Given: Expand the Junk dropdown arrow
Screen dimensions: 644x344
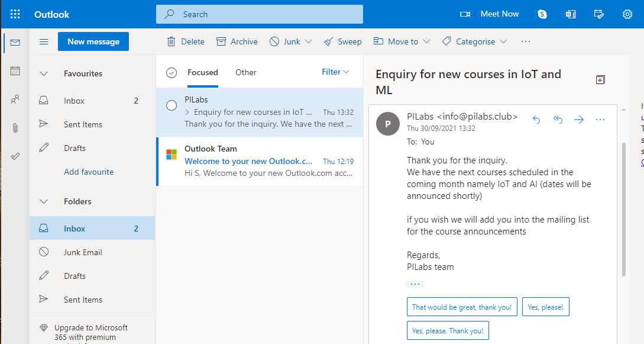Looking at the screenshot, I should (x=309, y=41).
